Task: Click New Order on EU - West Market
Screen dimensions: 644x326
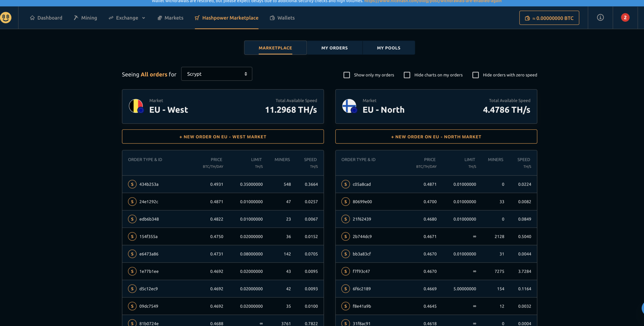Action: tap(223, 137)
